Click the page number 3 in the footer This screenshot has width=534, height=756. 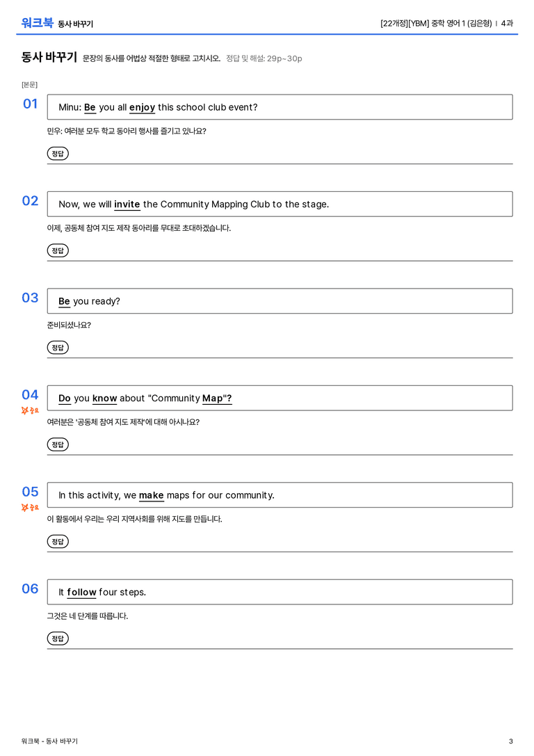[511, 741]
